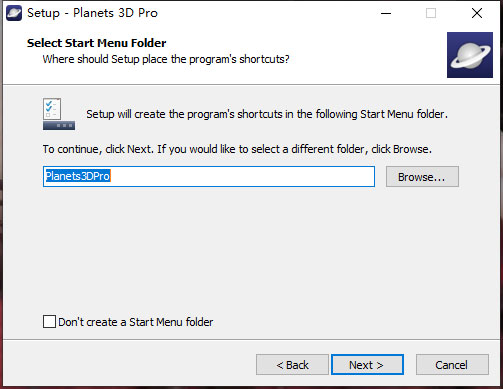503x389 pixels.
Task: Click the Start Menu checklist icon
Action: [x=59, y=114]
